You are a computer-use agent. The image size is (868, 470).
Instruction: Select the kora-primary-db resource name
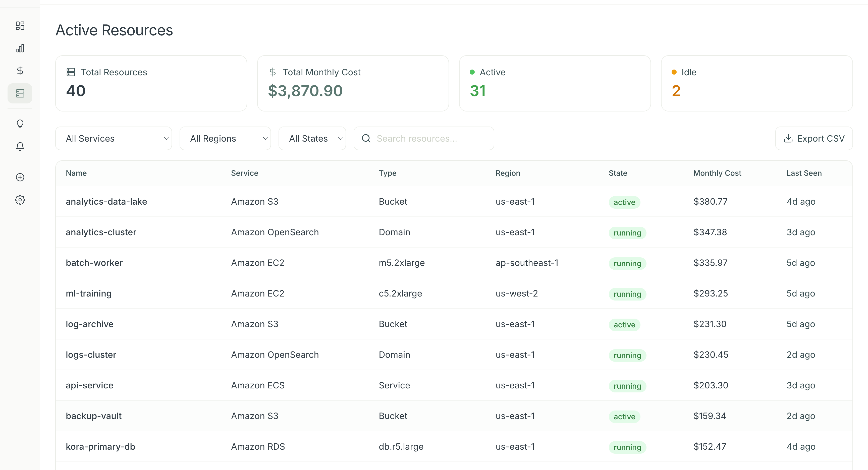pyautogui.click(x=100, y=447)
